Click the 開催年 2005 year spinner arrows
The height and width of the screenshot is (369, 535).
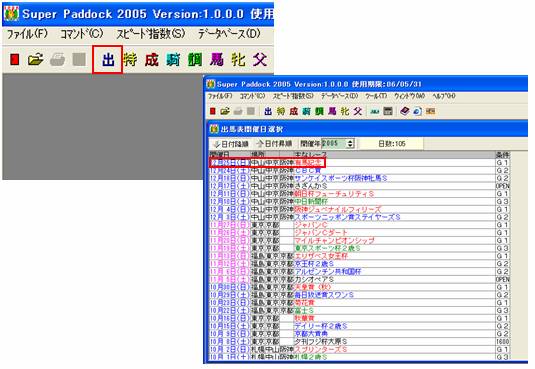click(350, 144)
